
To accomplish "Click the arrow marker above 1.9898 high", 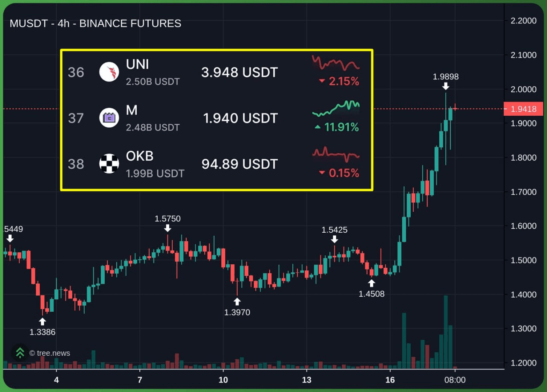I will tap(446, 86).
